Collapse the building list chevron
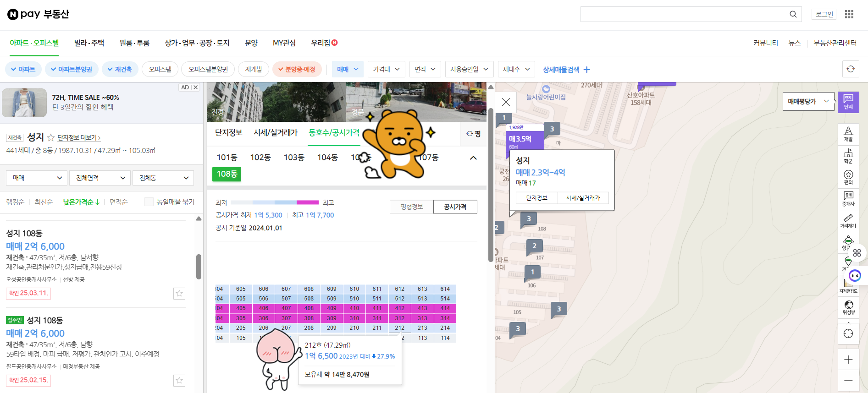The image size is (868, 393). point(473,158)
